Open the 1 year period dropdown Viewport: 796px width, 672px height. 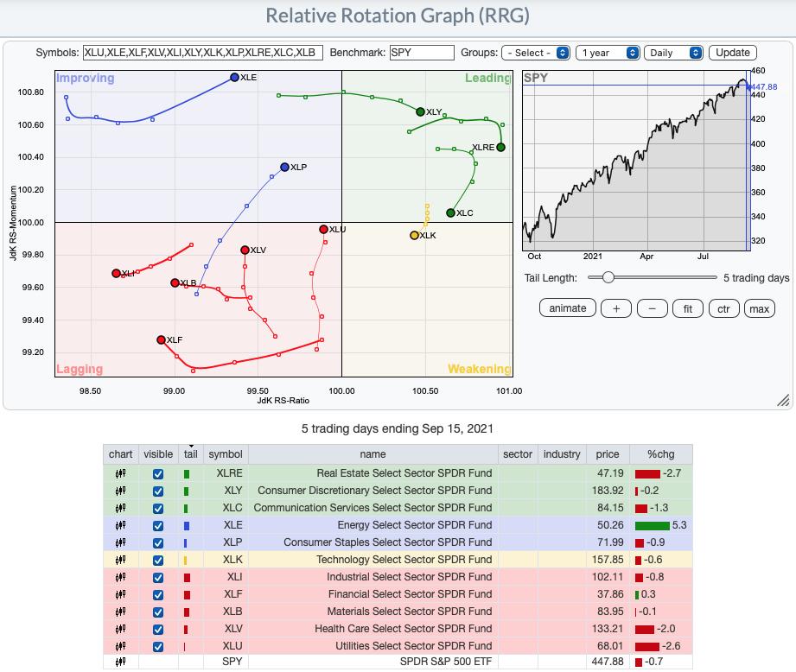608,53
